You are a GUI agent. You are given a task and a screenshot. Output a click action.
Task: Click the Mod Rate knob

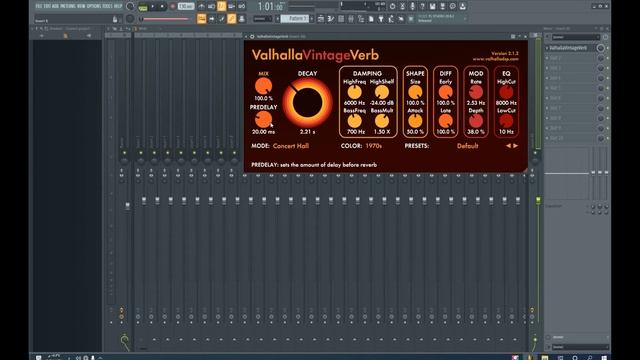(x=476, y=92)
